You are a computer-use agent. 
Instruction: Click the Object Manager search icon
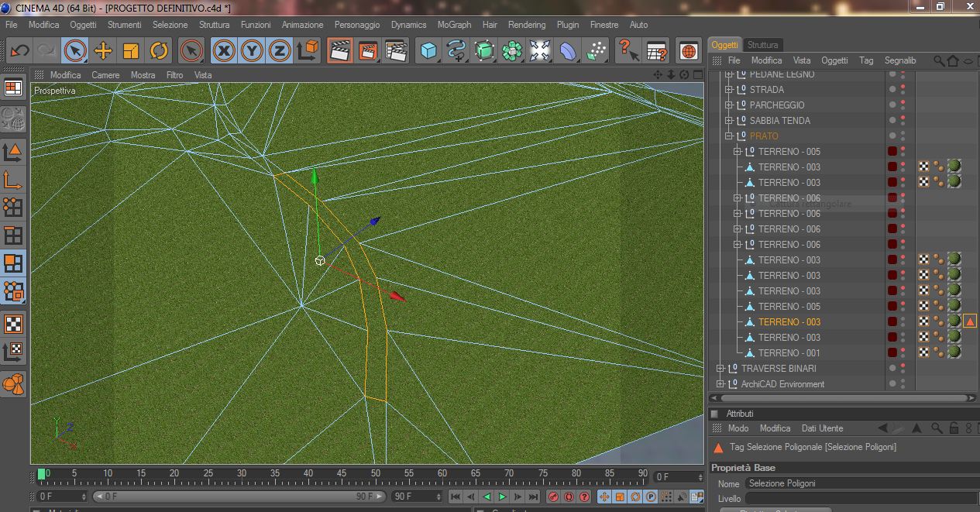[938, 60]
